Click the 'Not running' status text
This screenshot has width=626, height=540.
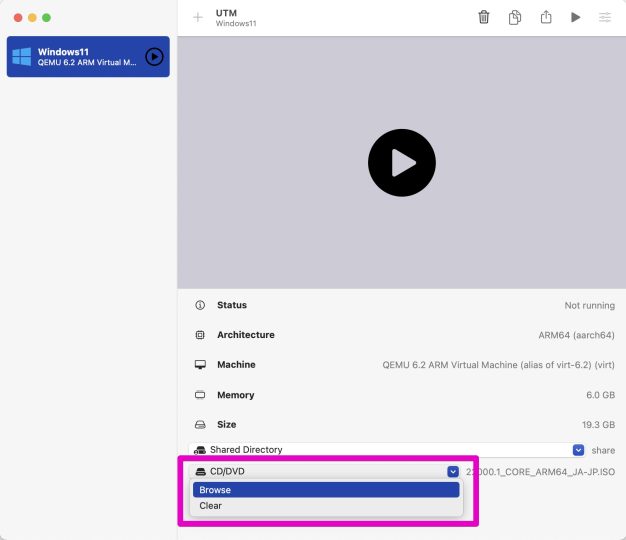pyautogui.click(x=589, y=305)
